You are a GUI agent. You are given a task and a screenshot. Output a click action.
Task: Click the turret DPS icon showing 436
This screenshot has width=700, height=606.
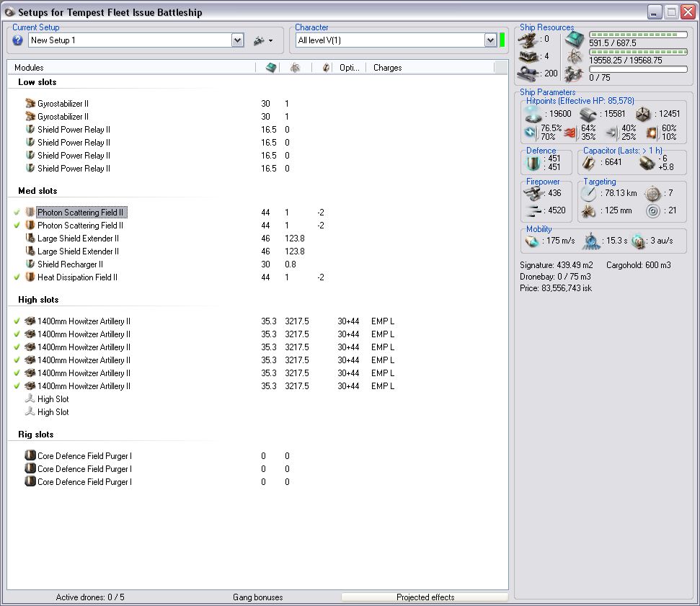pyautogui.click(x=533, y=193)
